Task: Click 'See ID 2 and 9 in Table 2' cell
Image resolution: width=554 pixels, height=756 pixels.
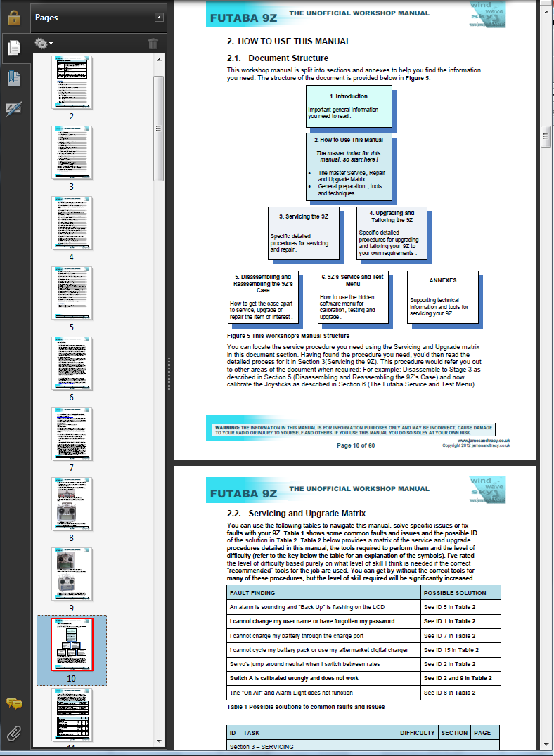Action: coord(461,679)
